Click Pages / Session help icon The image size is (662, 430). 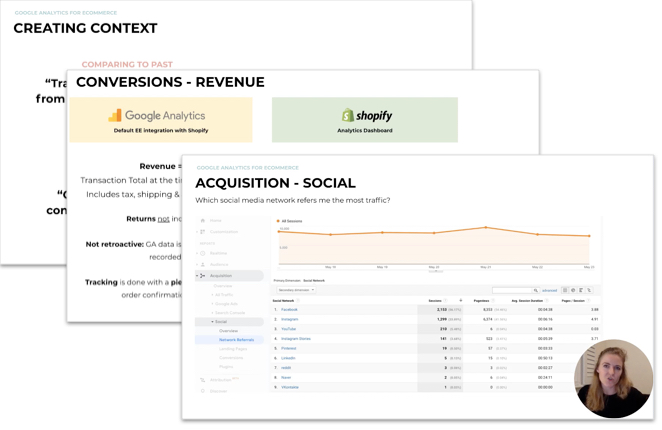tap(588, 301)
